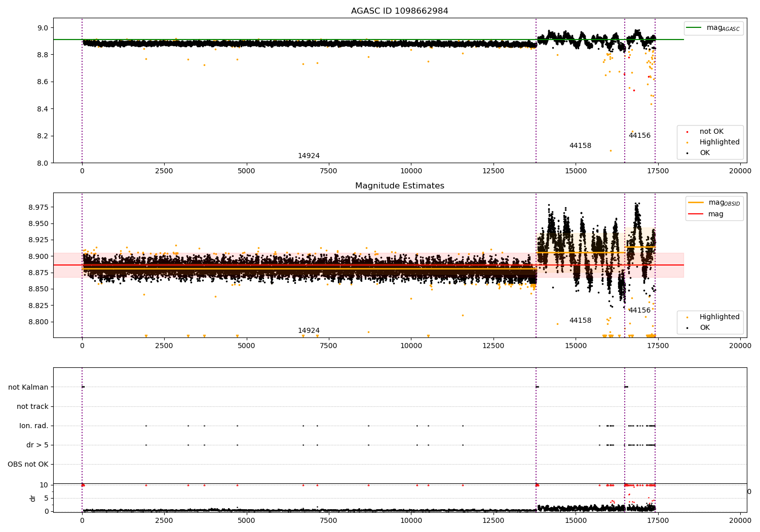Click the 'dr' y-axis label of the bottom plot
Image resolution: width=760 pixels, height=532 pixels.
pos(33,498)
